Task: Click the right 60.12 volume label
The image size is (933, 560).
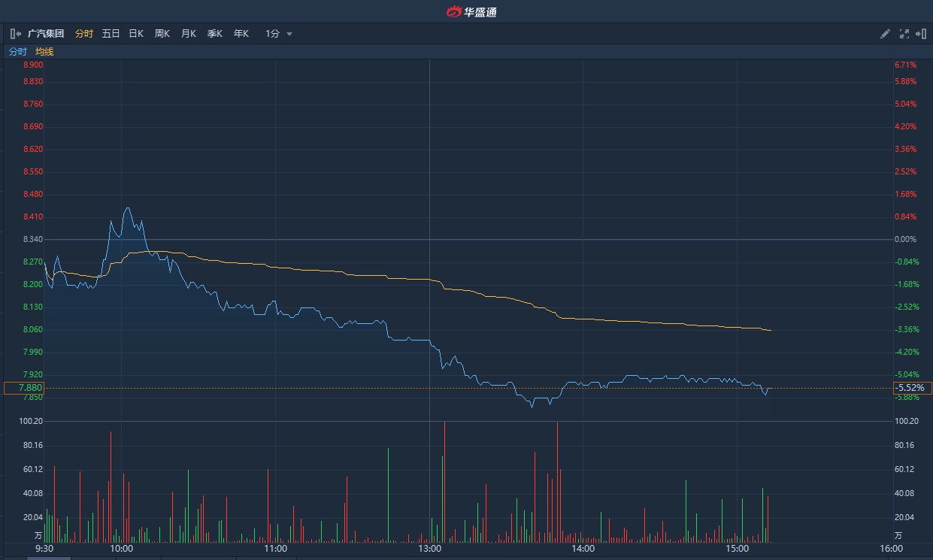Action: click(904, 469)
